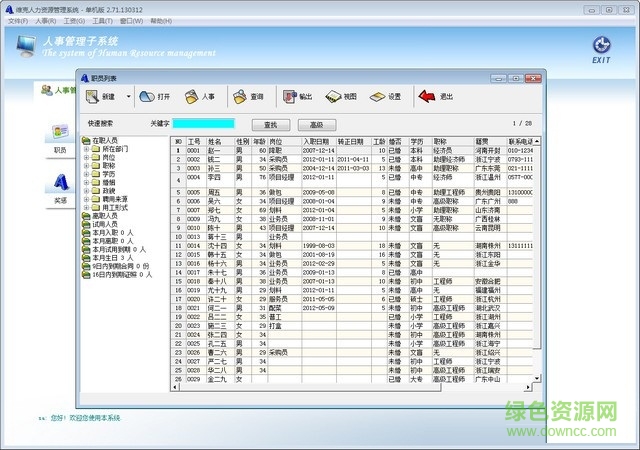Expand the 聘用来源 tree node
The height and width of the screenshot is (450, 640).
85,199
